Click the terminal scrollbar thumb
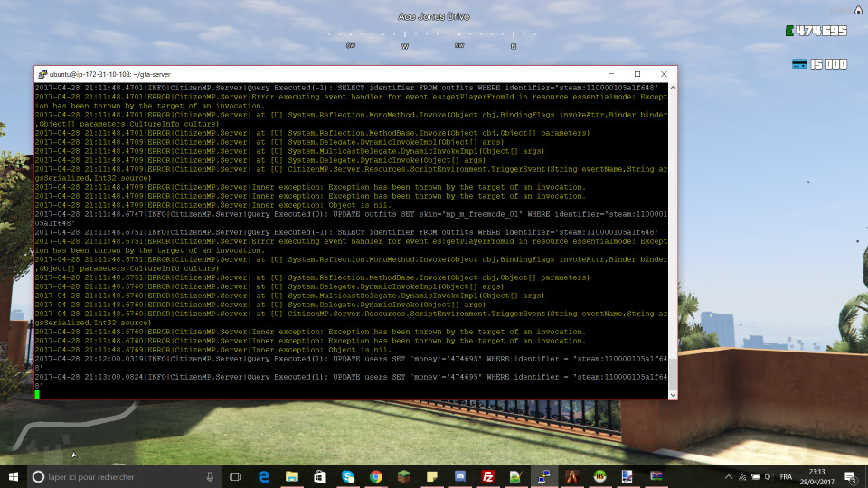 (673, 374)
